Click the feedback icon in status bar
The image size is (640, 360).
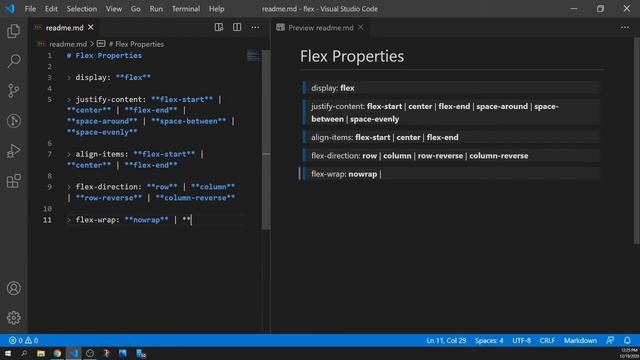click(610, 340)
